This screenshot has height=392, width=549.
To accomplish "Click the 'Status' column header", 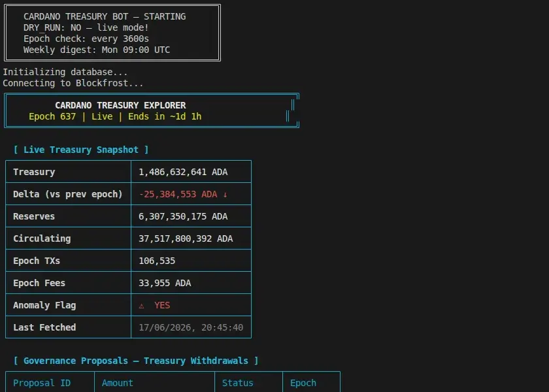I will tap(238, 384).
